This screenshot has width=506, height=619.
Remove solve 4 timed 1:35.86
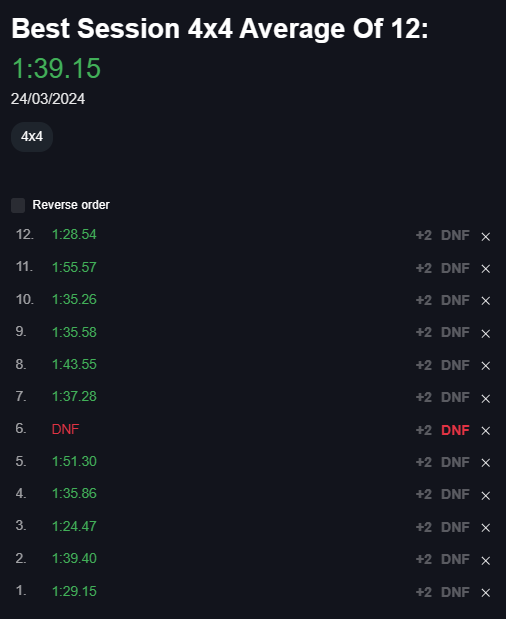tap(485, 495)
